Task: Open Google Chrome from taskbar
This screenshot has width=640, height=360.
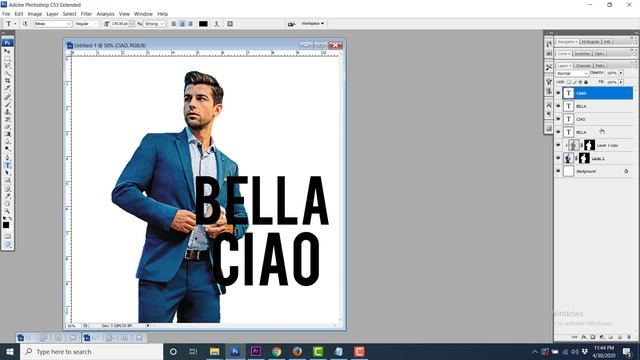Action: click(x=277, y=351)
